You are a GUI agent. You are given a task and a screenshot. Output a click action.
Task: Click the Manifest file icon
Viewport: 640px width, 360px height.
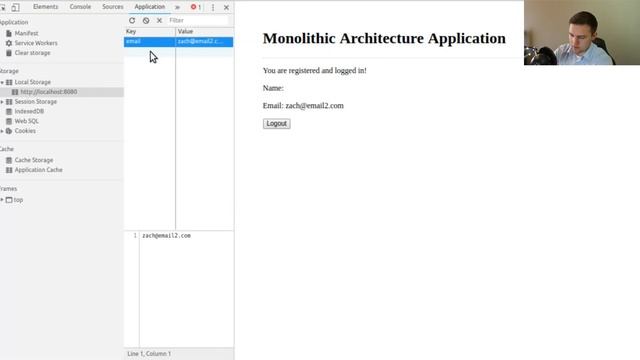(9, 33)
